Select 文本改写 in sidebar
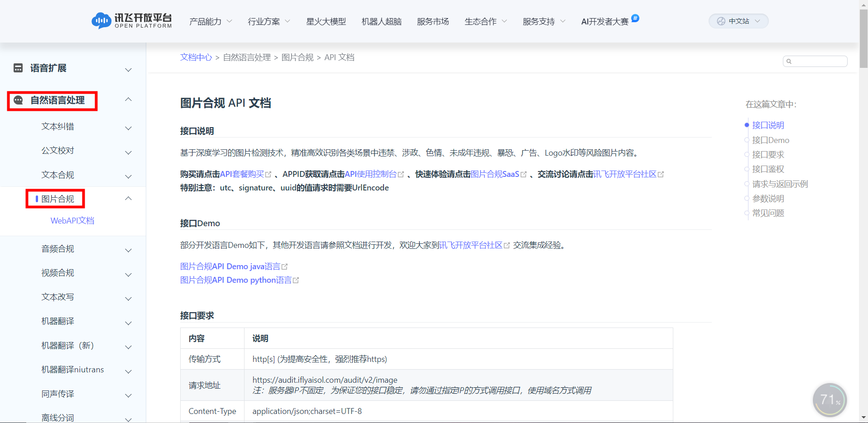 pyautogui.click(x=58, y=297)
